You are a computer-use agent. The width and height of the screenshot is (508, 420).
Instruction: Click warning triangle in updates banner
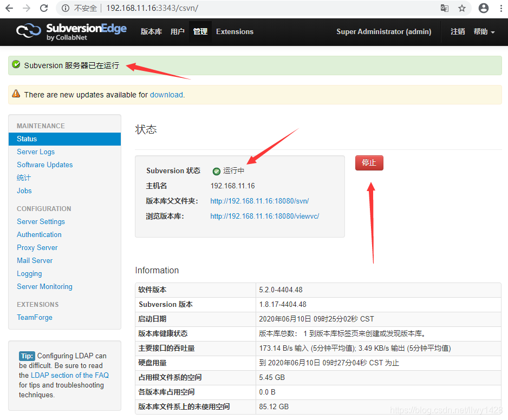pos(16,94)
